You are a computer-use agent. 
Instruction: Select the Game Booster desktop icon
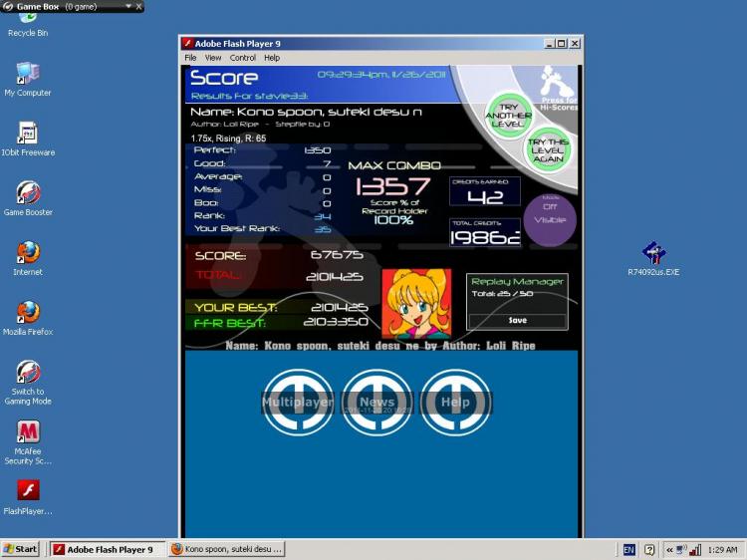click(28, 198)
